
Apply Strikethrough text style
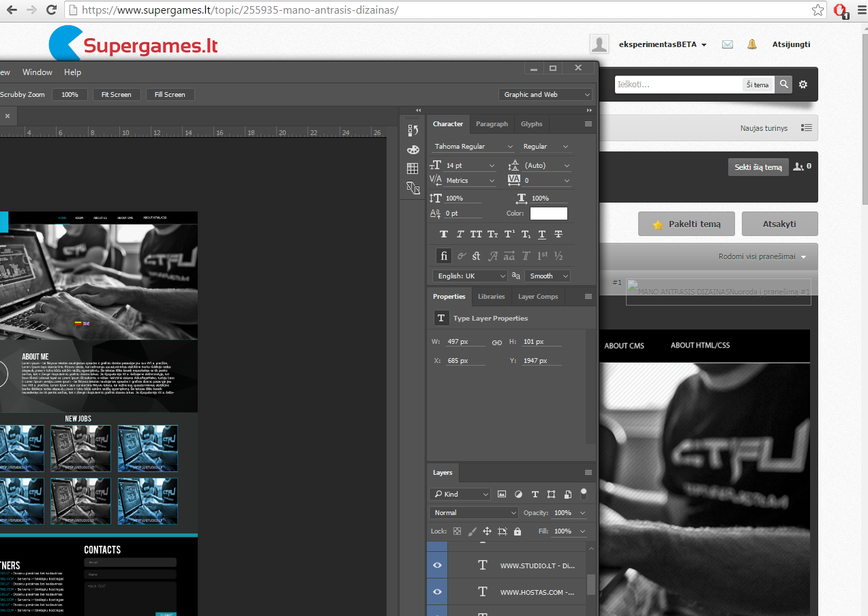point(558,234)
